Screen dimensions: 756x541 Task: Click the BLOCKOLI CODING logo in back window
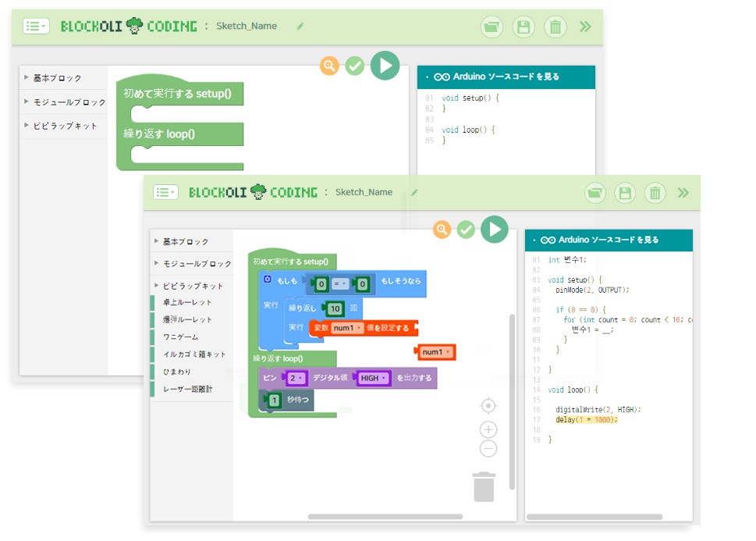(129, 26)
